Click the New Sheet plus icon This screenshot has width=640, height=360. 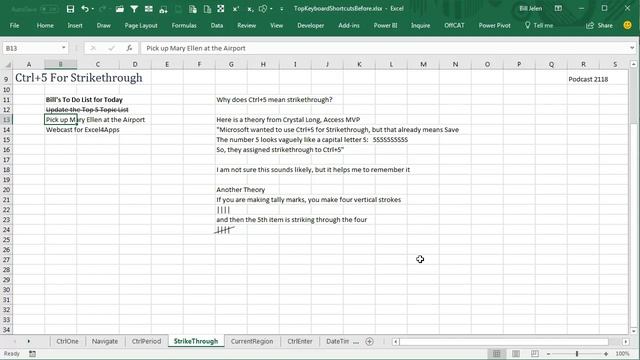[x=369, y=342]
